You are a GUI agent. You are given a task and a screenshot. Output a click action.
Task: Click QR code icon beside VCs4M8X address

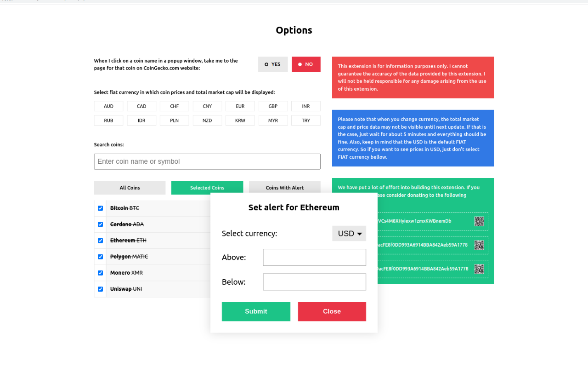point(479,221)
